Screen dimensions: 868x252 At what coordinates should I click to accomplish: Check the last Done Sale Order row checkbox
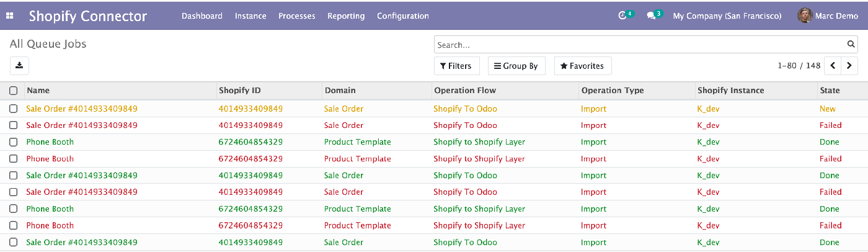tap(13, 243)
